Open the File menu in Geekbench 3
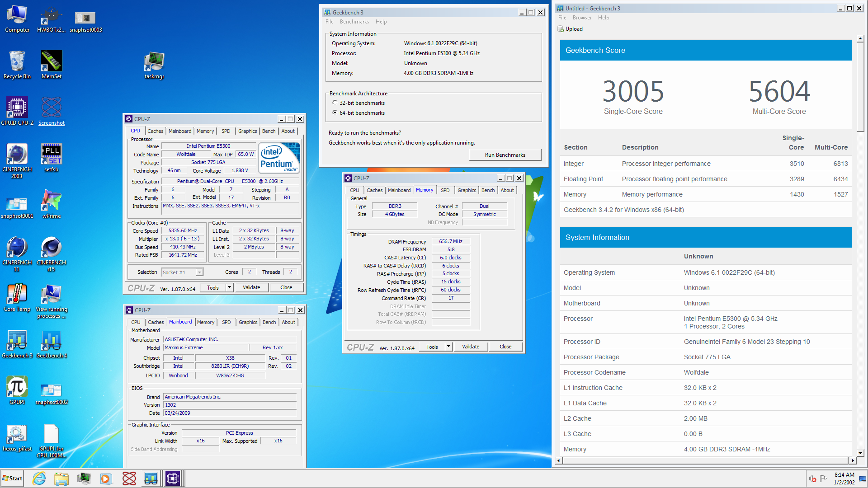Screen dimensions: 868x488 329,22
